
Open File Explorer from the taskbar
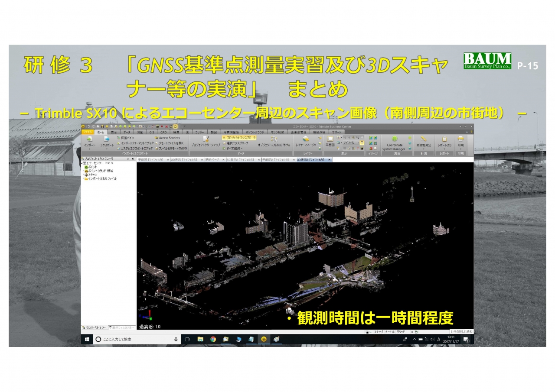pyautogui.click(x=200, y=339)
